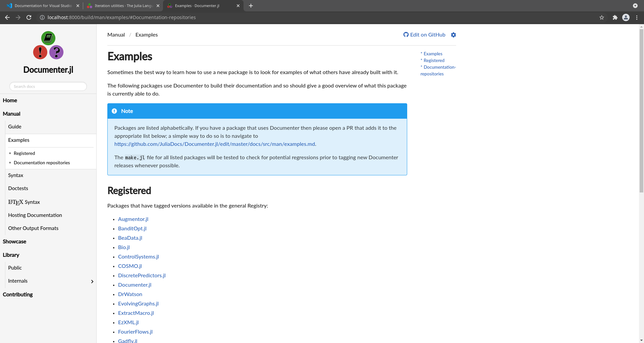
Task: Click the browser address bar URL
Action: [x=121, y=17]
